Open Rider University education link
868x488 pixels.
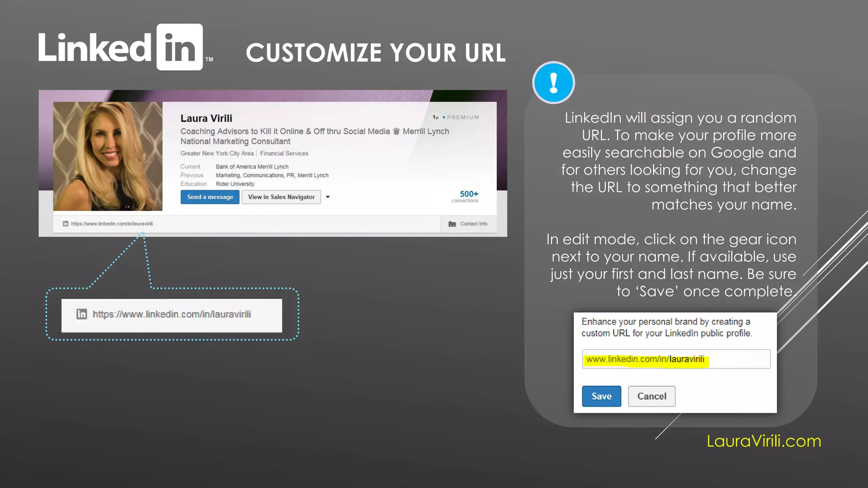tap(235, 184)
